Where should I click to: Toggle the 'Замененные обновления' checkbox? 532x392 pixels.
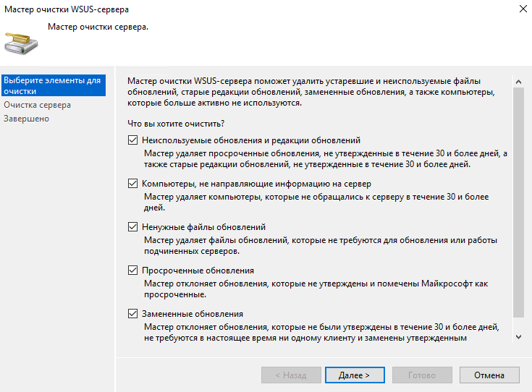click(132, 314)
